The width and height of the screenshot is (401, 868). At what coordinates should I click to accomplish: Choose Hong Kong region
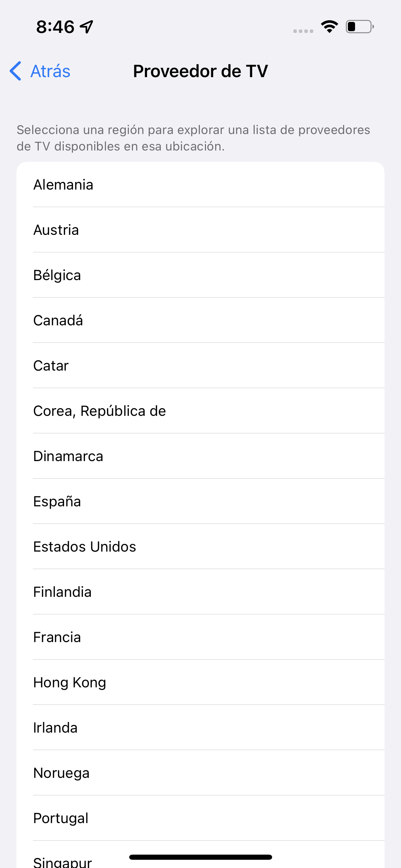pyautogui.click(x=200, y=683)
